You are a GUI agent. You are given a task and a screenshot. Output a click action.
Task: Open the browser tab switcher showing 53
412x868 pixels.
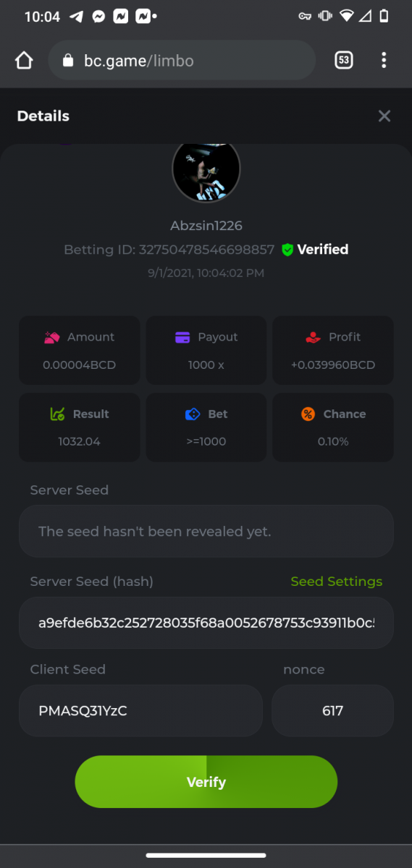tap(344, 60)
